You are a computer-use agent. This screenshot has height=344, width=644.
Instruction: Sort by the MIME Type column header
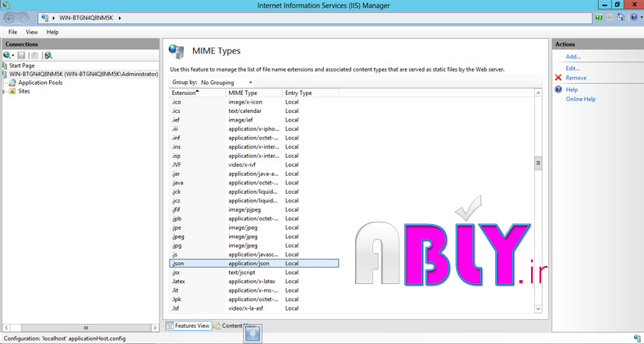point(254,93)
